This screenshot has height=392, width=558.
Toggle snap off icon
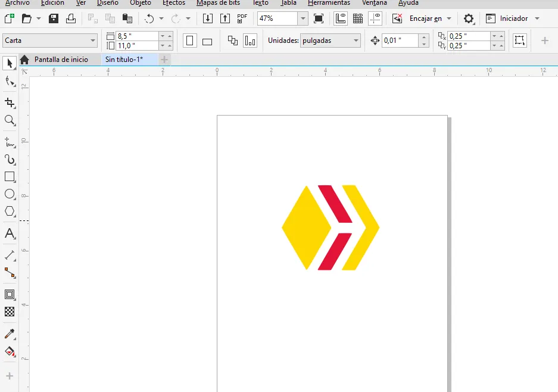click(x=397, y=18)
